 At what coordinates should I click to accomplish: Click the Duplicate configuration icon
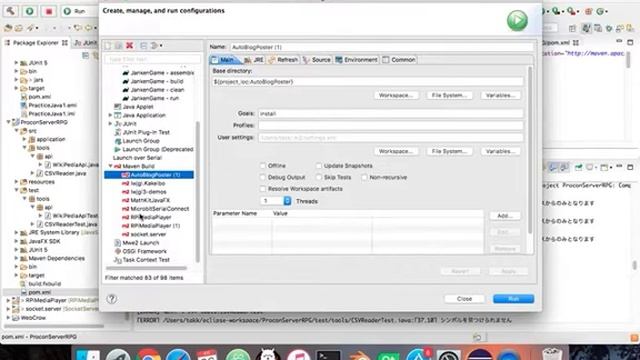[118, 45]
